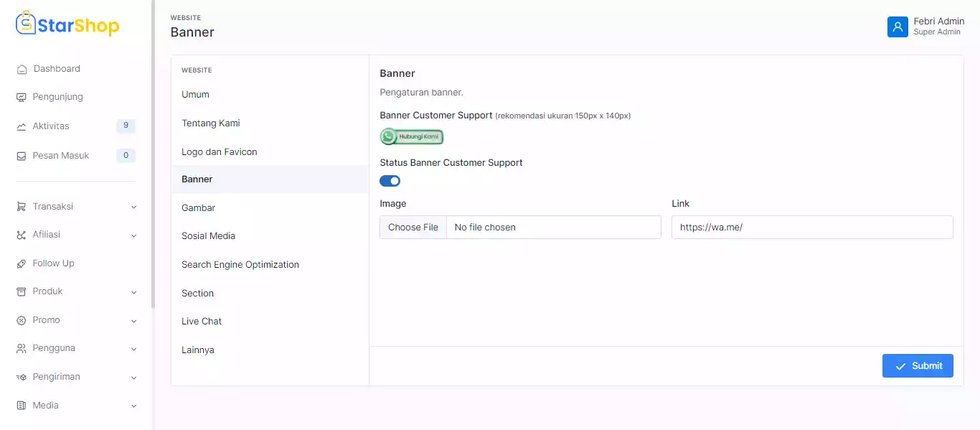Click the Link input field

(x=812, y=228)
